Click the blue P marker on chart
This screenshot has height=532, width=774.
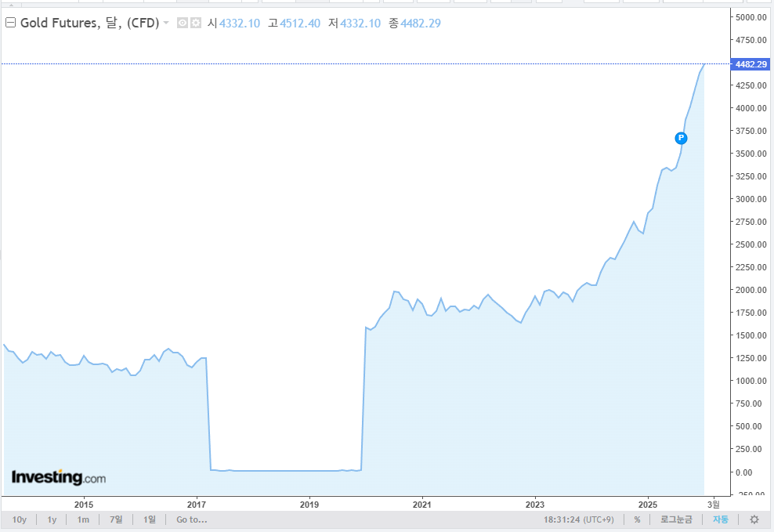[x=681, y=138]
